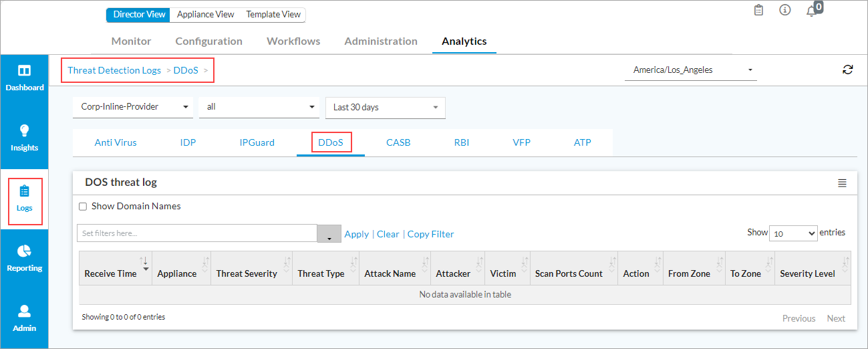
Task: Open the Dashboard sidebar icon
Action: point(24,71)
